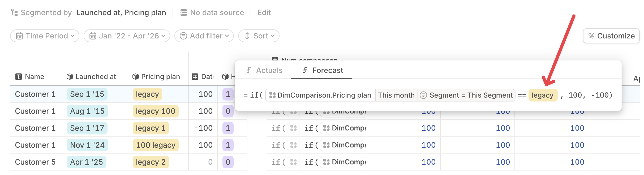
Task: Click the Launched at cube icon
Action: 70,77
